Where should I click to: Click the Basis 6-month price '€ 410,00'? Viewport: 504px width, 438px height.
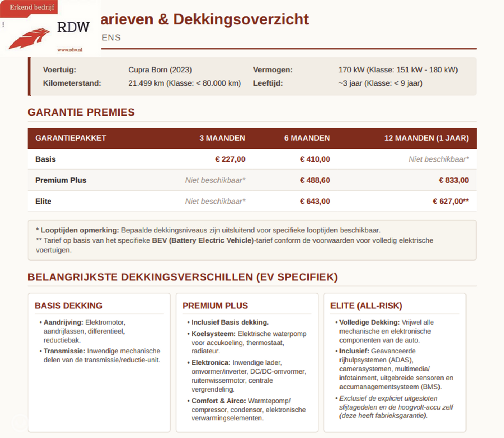pos(315,159)
